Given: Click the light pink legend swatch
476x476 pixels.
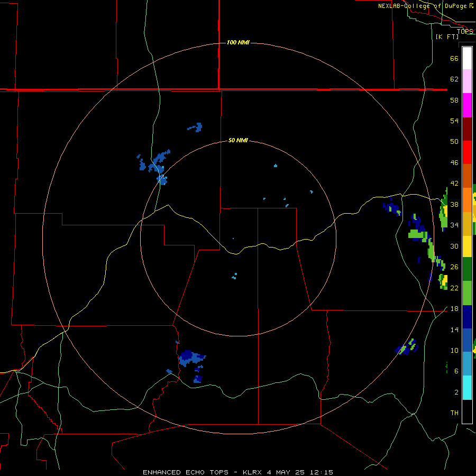Looking at the screenshot, I should pyautogui.click(x=467, y=81).
